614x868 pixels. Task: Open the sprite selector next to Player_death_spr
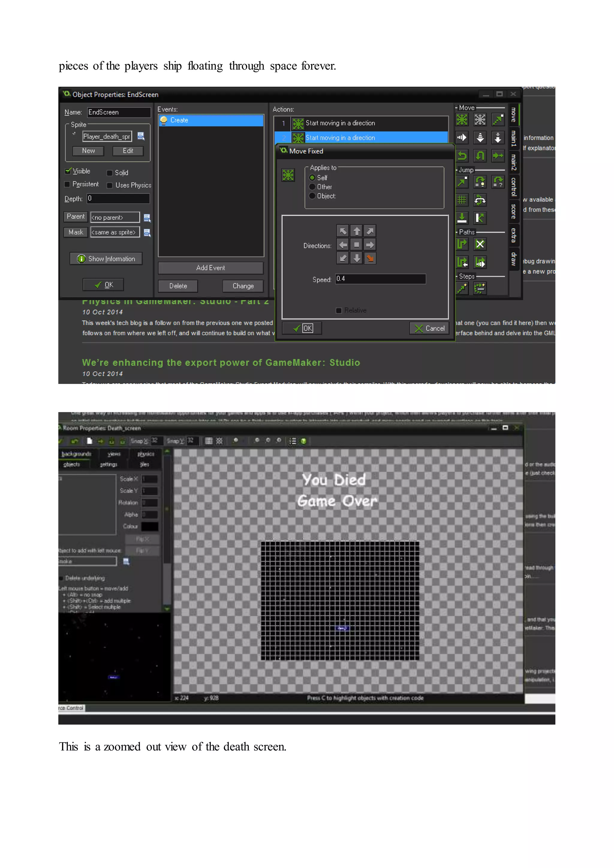point(141,136)
